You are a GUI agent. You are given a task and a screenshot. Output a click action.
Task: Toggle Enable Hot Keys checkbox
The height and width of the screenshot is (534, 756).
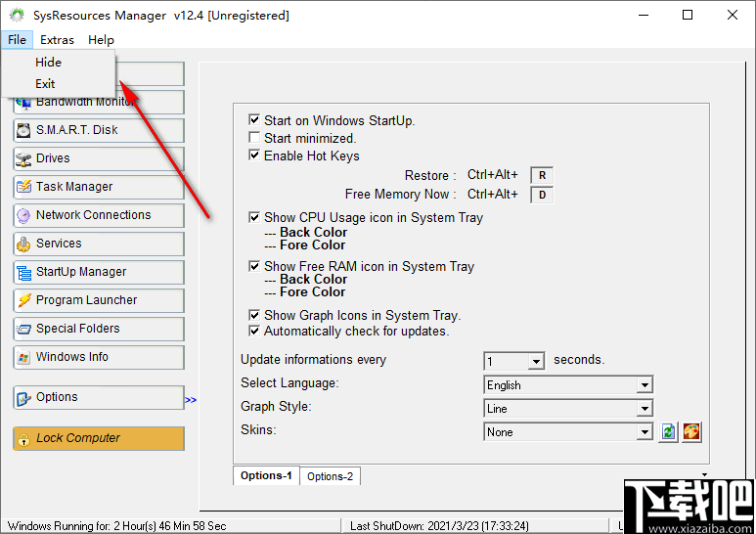[x=254, y=156]
